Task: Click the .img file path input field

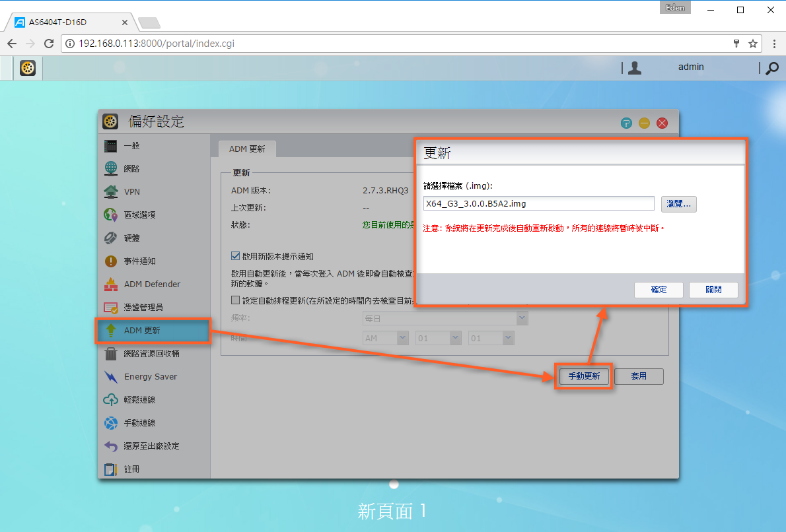Action: pos(539,203)
